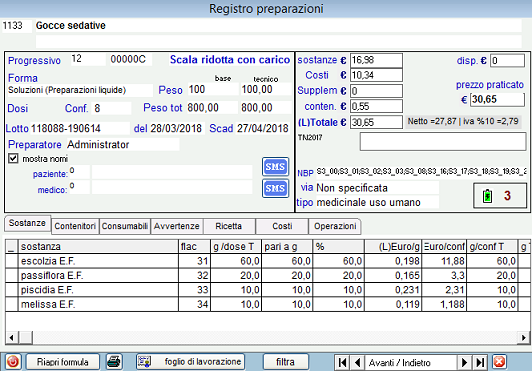
Task: Click the green battery icon button
Action: 500,196
